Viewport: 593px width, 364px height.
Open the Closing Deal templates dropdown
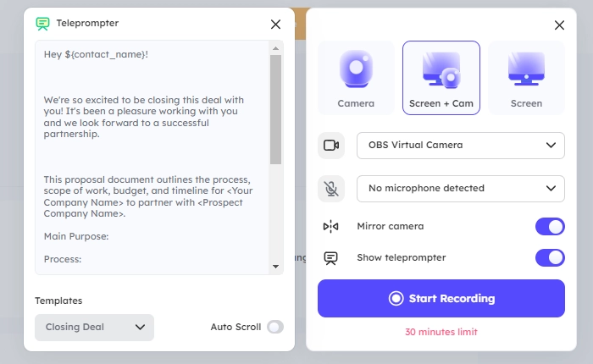coord(94,328)
